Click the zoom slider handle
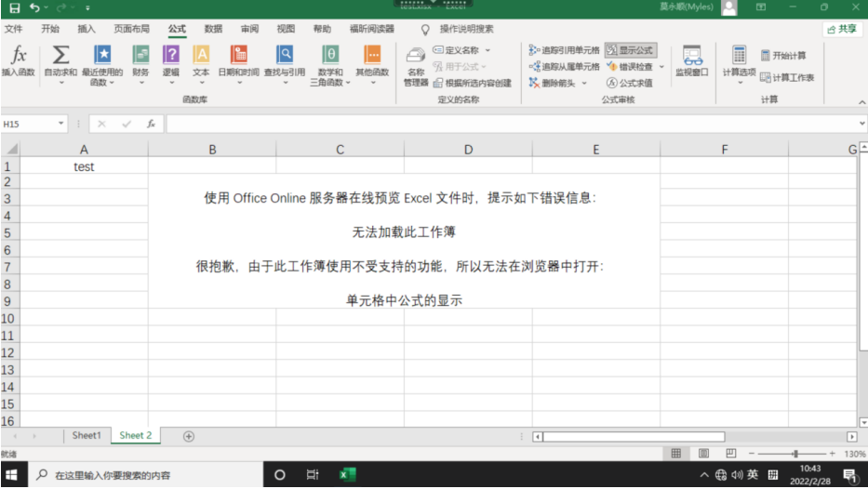The width and height of the screenshot is (868, 489). pyautogui.click(x=795, y=454)
